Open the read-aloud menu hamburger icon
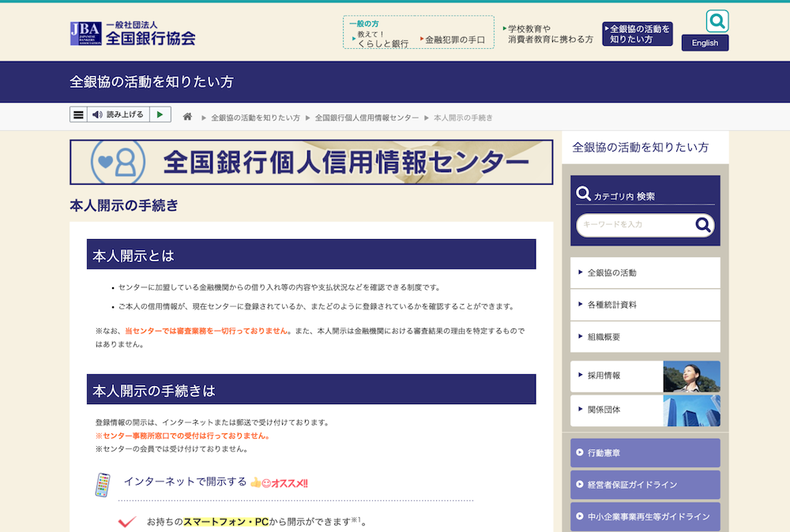790x532 pixels. pos(78,114)
